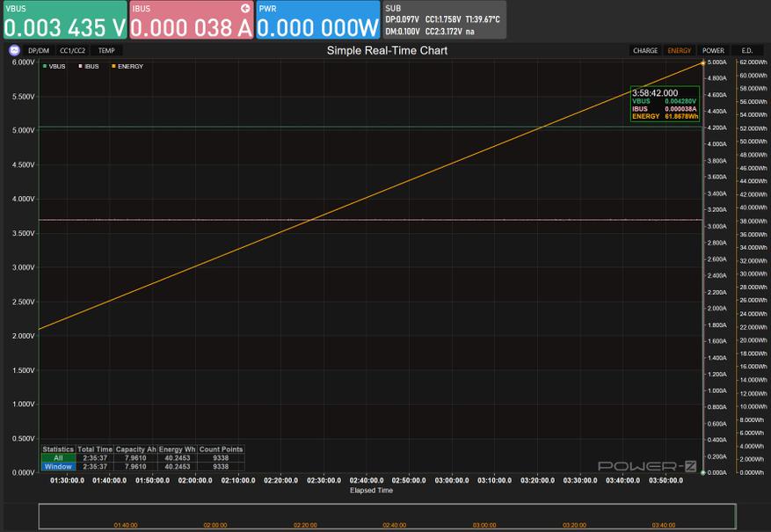The image size is (771, 532).
Task: Click the 3:58:42.000 cursor tooltip timestamp
Action: 654,93
